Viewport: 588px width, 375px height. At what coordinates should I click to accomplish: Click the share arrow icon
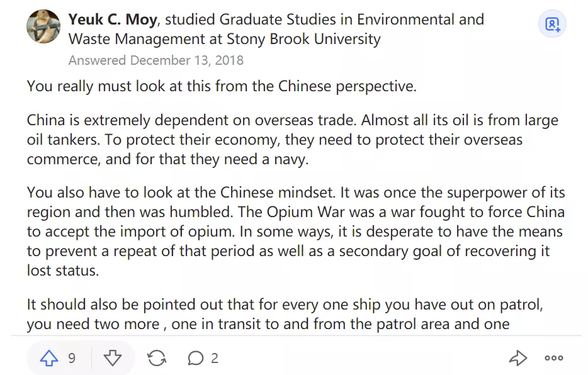tap(517, 359)
